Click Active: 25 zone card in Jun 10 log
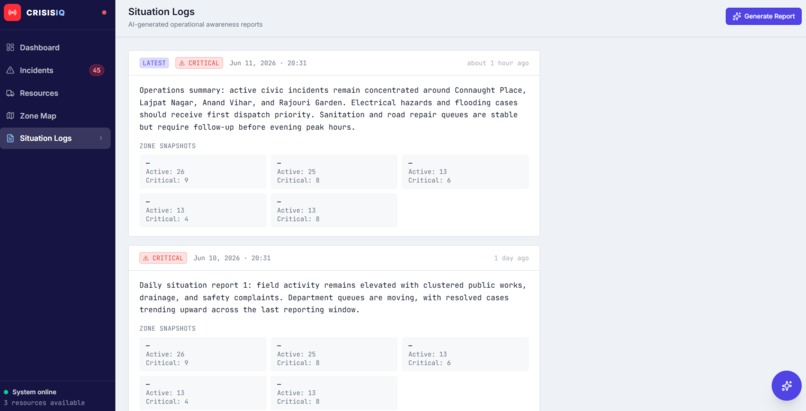Screen dimensions: 806x411 click(x=334, y=354)
